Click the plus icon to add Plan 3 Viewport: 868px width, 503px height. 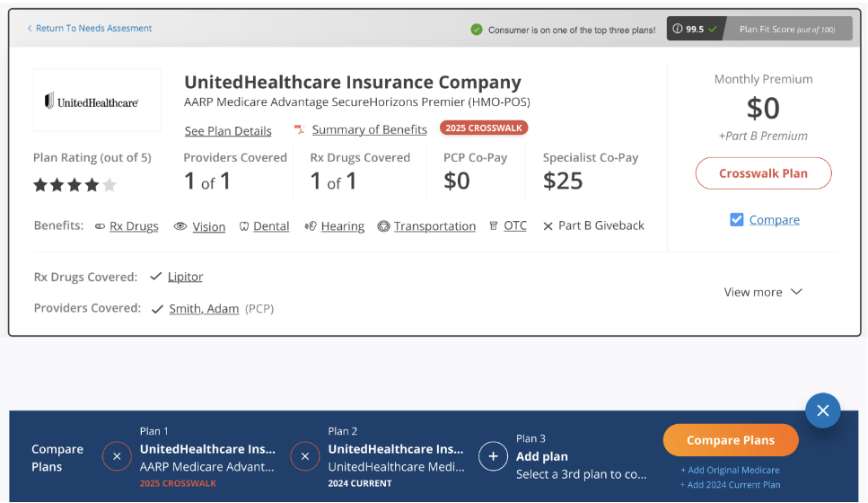(x=493, y=456)
